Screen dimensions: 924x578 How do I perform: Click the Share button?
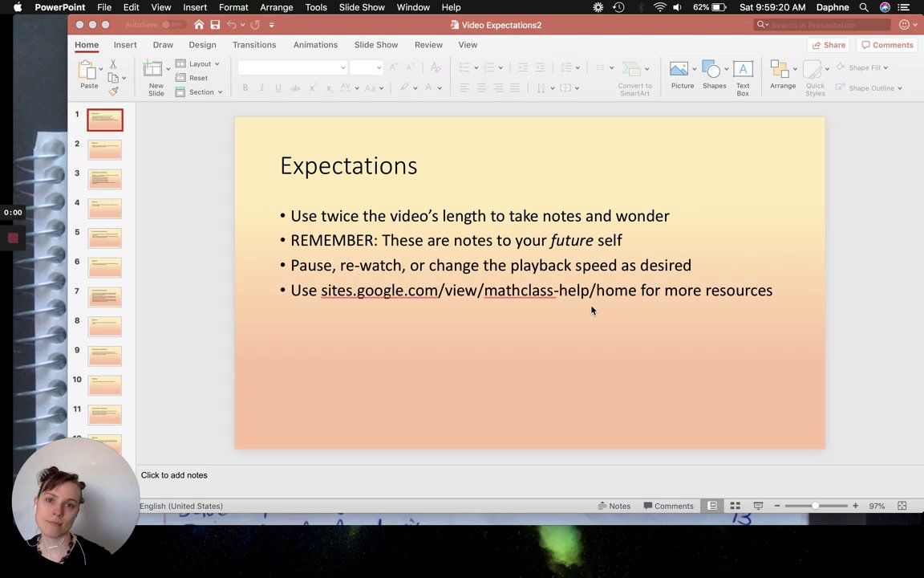(x=828, y=45)
